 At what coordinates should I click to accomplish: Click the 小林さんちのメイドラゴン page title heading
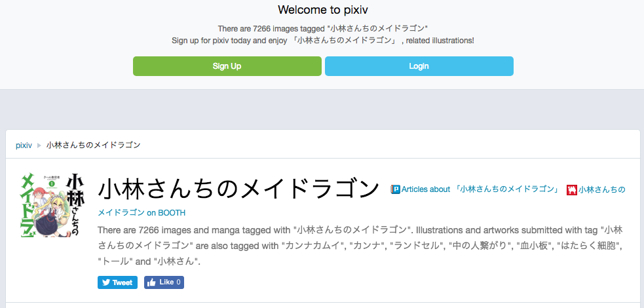click(x=238, y=189)
